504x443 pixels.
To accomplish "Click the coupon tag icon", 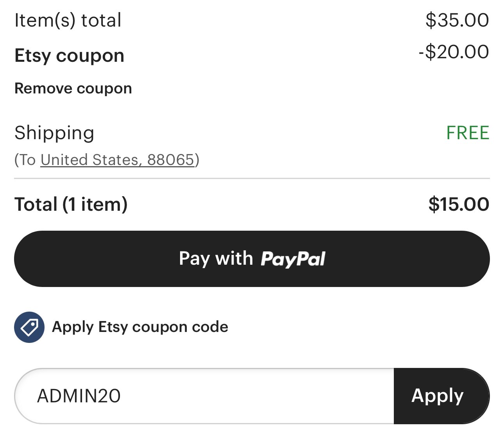I will click(29, 327).
